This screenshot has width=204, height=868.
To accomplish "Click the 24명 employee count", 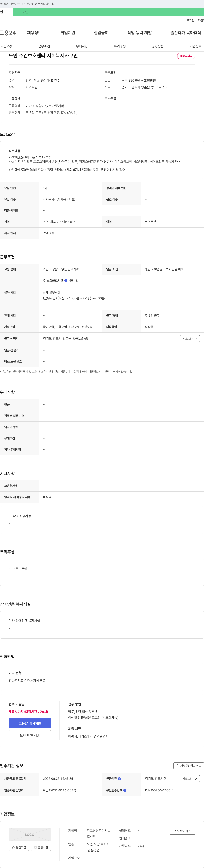I will tap(141, 846).
